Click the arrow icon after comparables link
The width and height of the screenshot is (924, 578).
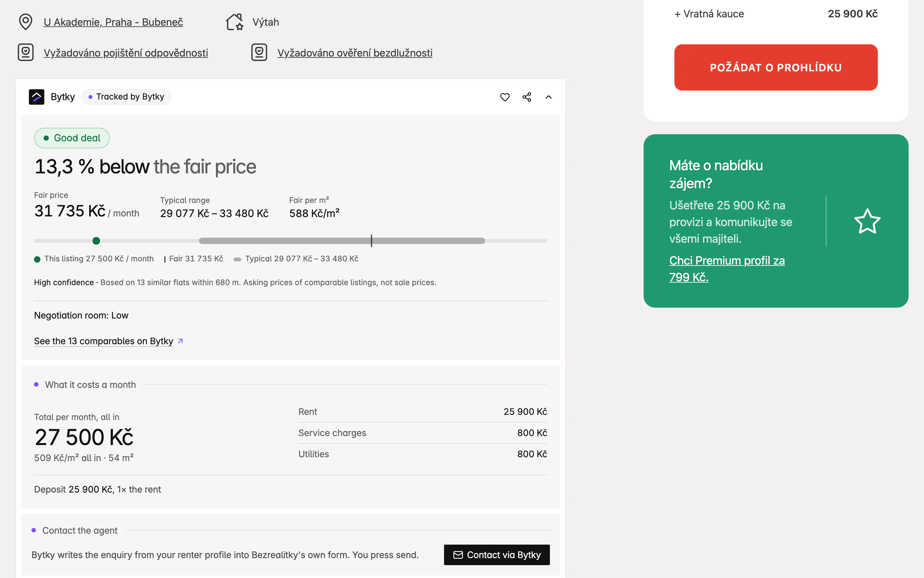click(181, 341)
